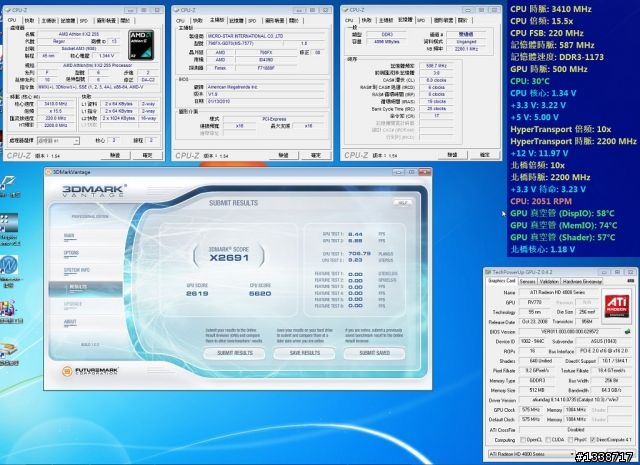
Task: Enable the OpenCL checkbox in GPU-Z
Action: point(523,440)
